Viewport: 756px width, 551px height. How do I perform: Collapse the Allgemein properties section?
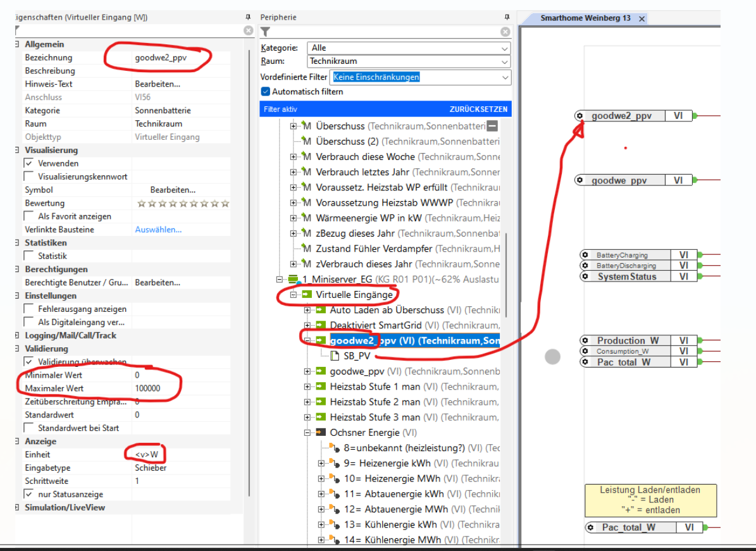click(x=17, y=44)
